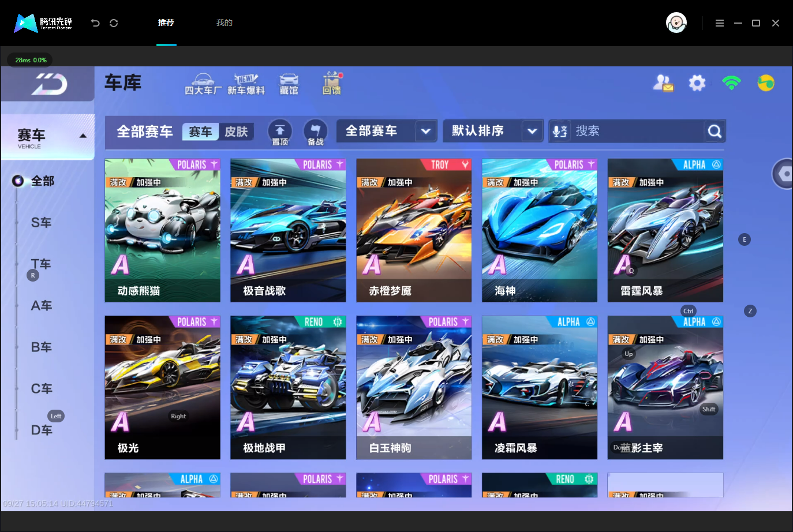Select the A车 category
This screenshot has height=532, width=793.
click(x=42, y=306)
